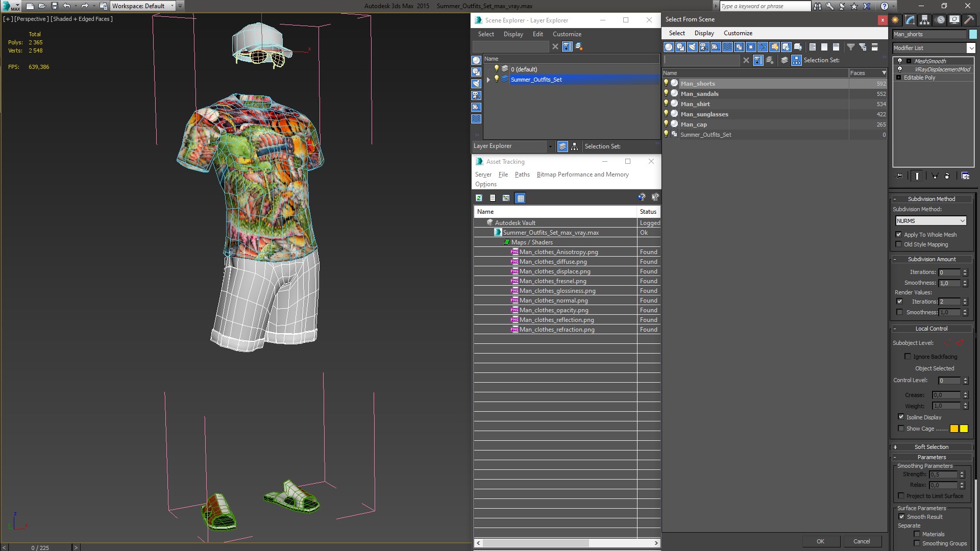Click Man_shorts object name field
Viewport: 980px width, 551px height.
pos(929,34)
